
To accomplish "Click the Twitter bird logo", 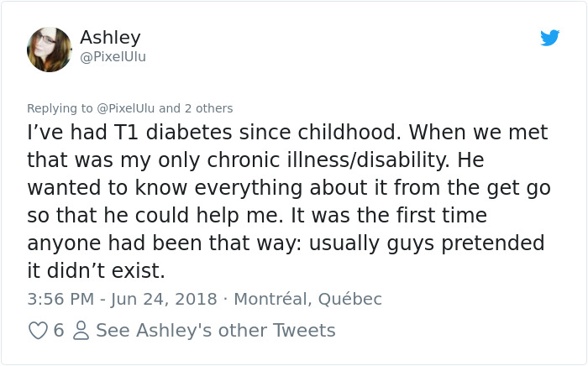I will coord(549,38).
